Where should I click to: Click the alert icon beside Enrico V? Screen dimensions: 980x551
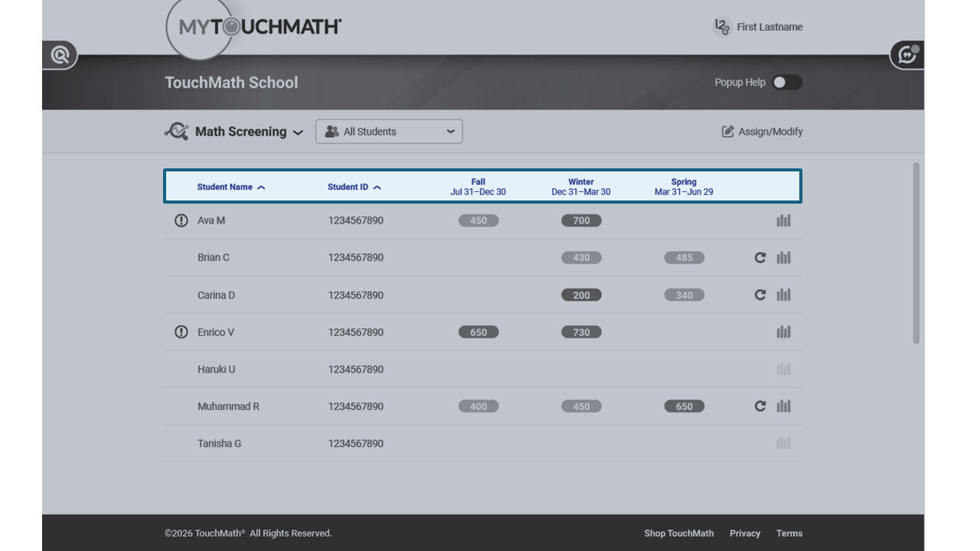click(x=181, y=332)
